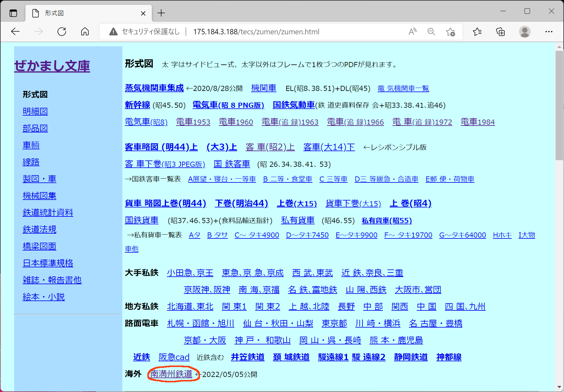Go to the Home page icon

click(85, 32)
